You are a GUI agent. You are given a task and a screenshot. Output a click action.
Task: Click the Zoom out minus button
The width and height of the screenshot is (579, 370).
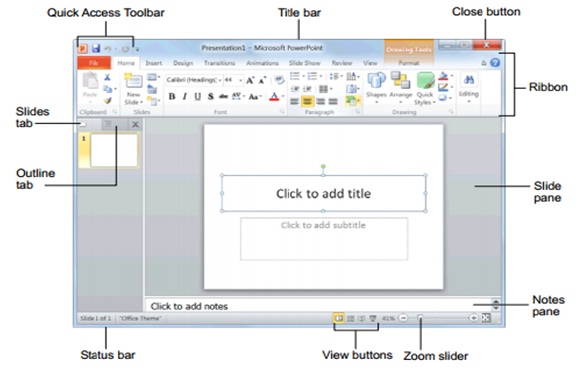tap(404, 318)
